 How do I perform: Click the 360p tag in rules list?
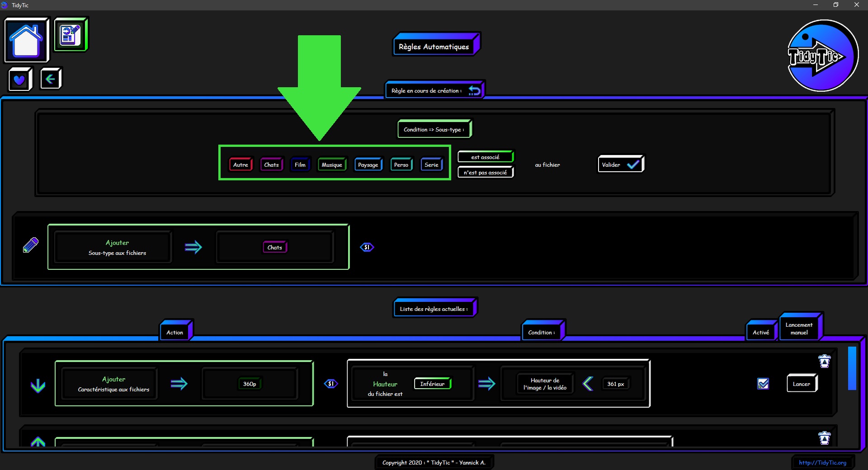click(x=250, y=384)
